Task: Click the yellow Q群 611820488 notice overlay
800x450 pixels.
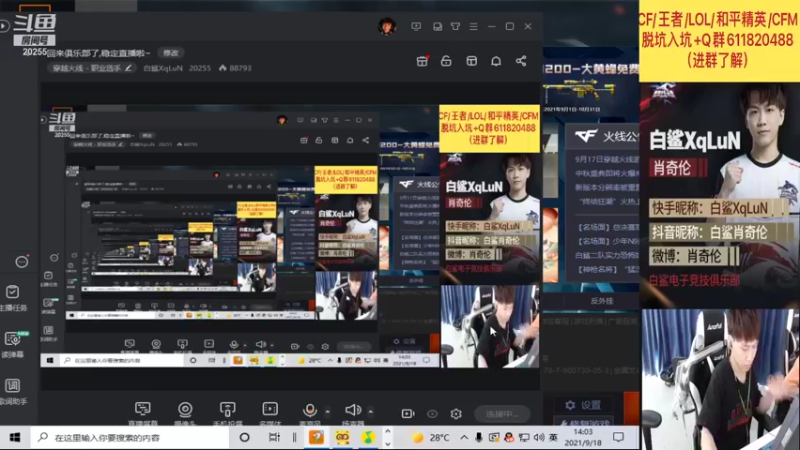Action: tap(719, 41)
